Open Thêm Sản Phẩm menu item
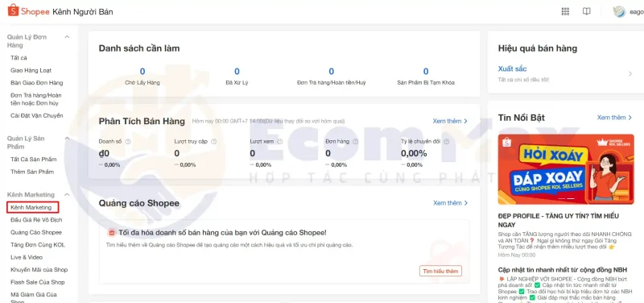 click(x=32, y=172)
